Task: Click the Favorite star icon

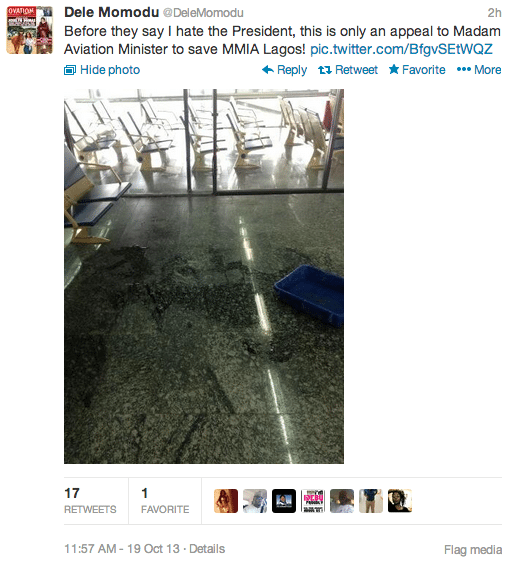Action: tap(394, 69)
